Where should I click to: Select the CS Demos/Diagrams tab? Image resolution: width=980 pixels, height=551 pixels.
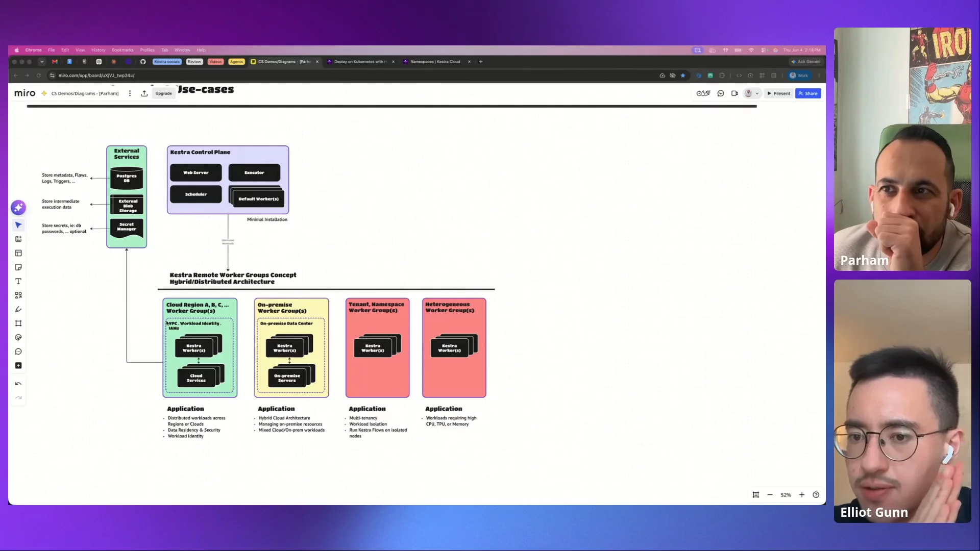(284, 62)
